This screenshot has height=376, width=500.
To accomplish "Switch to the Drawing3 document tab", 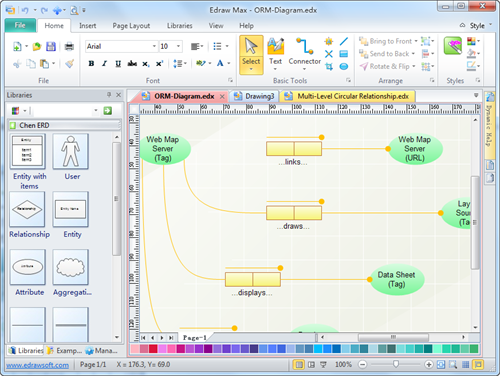I will [255, 96].
